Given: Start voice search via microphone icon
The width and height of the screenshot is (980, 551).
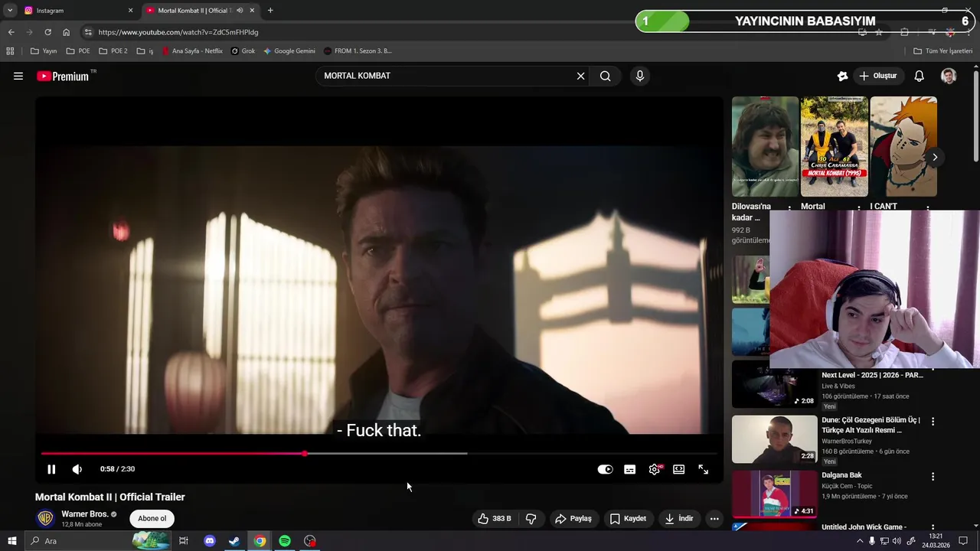Looking at the screenshot, I should [640, 76].
